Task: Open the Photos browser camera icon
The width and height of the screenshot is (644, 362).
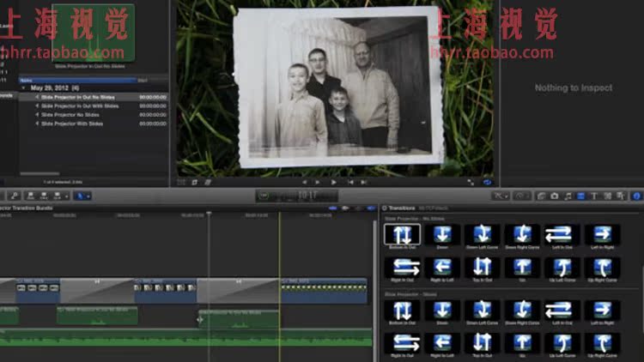Action: pyautogui.click(x=555, y=196)
